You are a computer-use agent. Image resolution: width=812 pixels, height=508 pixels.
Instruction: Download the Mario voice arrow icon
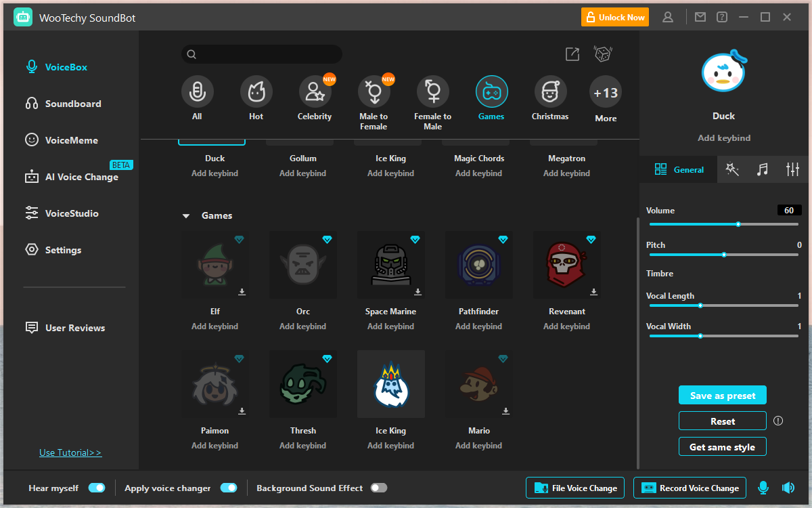[505, 411]
